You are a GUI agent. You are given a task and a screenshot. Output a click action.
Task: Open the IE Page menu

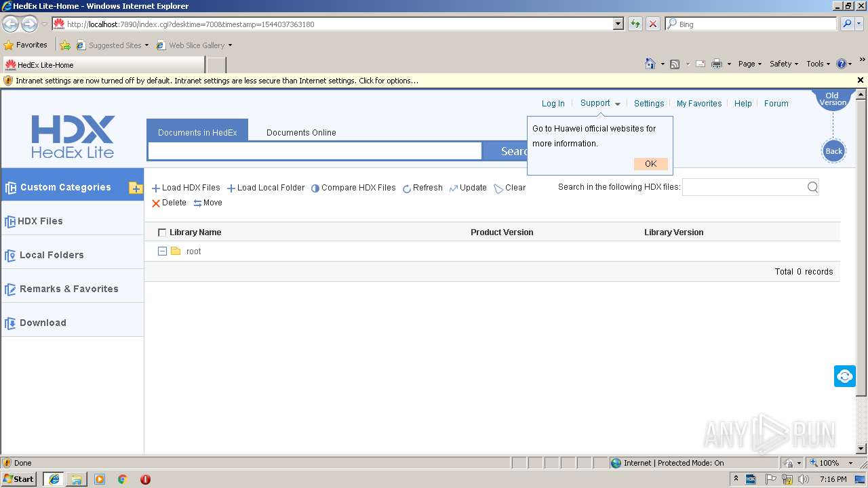pyautogui.click(x=750, y=64)
